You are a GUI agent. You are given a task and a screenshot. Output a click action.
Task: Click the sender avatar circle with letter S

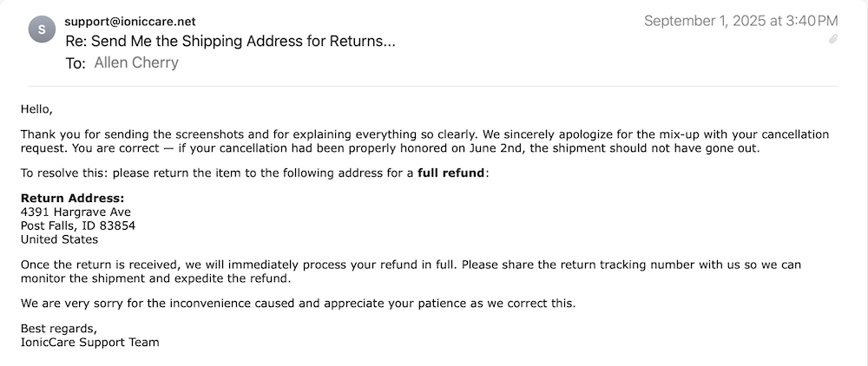[42, 30]
